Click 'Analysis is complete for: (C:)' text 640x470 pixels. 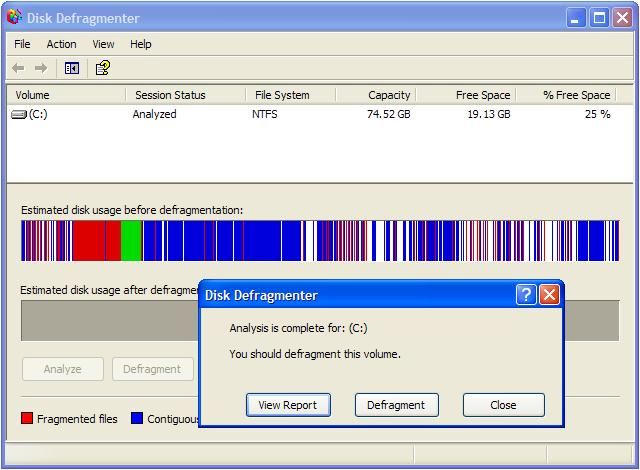[298, 328]
